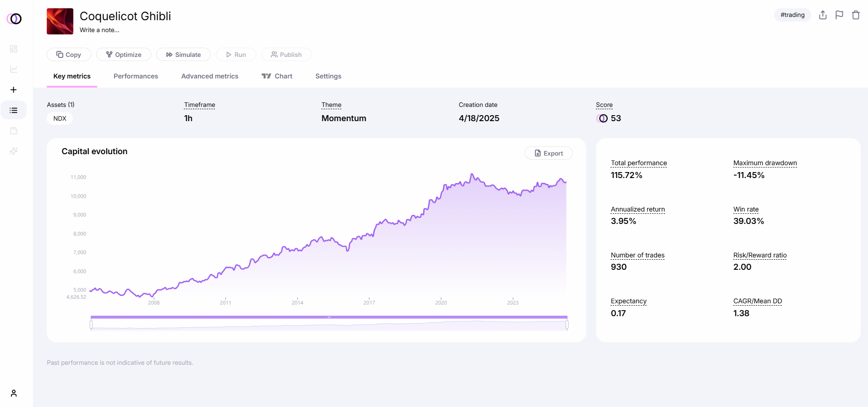868x407 pixels.
Task: Click the right handle of chart range slider
Action: click(x=567, y=325)
